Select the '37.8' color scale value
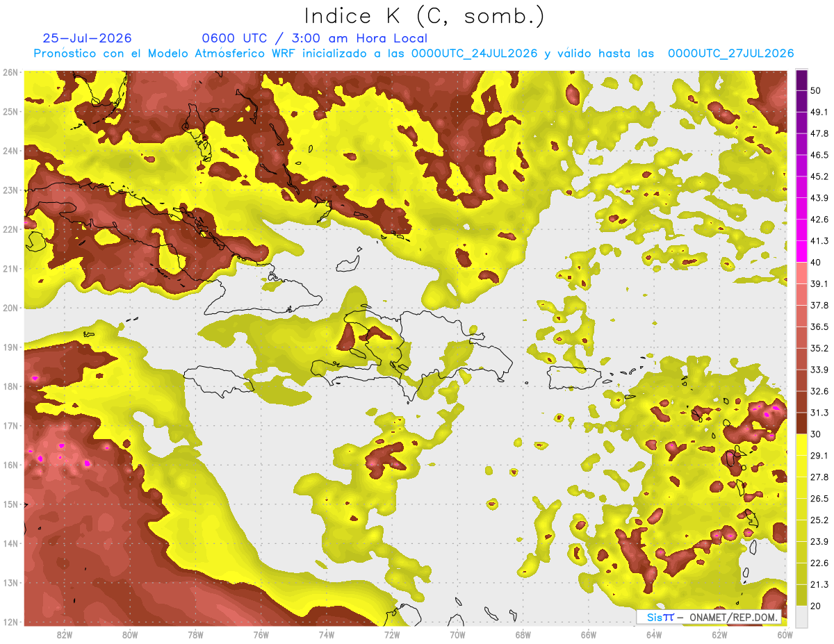The width and height of the screenshot is (834, 644). coord(819,305)
